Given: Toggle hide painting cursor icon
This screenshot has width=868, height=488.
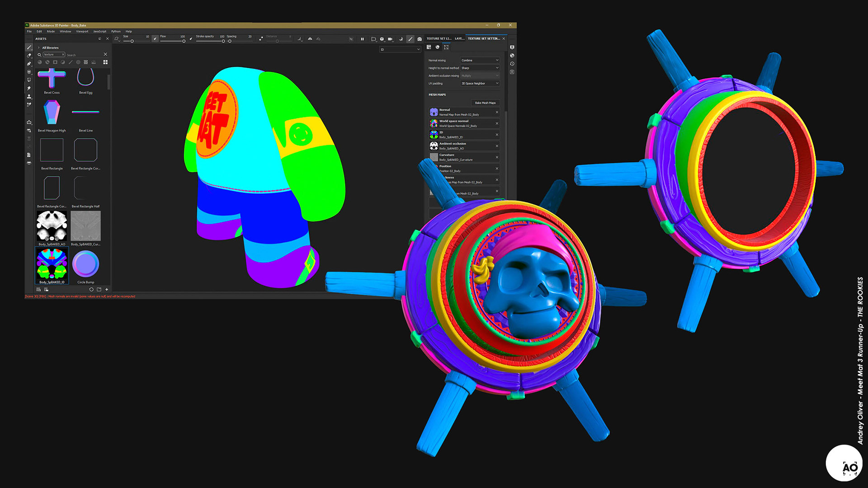Looking at the screenshot, I should tap(351, 39).
